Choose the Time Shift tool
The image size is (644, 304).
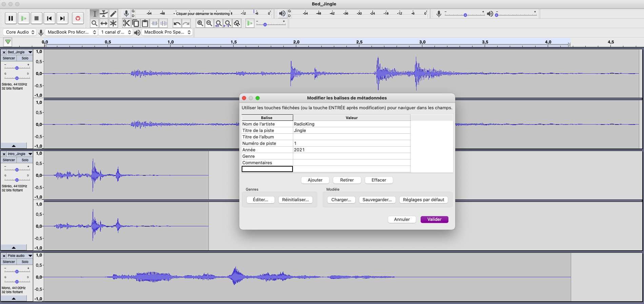104,23
